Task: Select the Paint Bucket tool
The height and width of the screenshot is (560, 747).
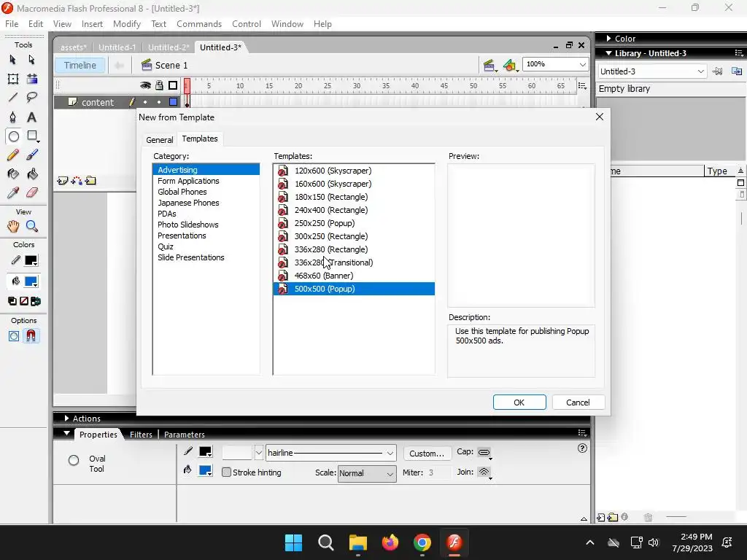Action: (31, 174)
